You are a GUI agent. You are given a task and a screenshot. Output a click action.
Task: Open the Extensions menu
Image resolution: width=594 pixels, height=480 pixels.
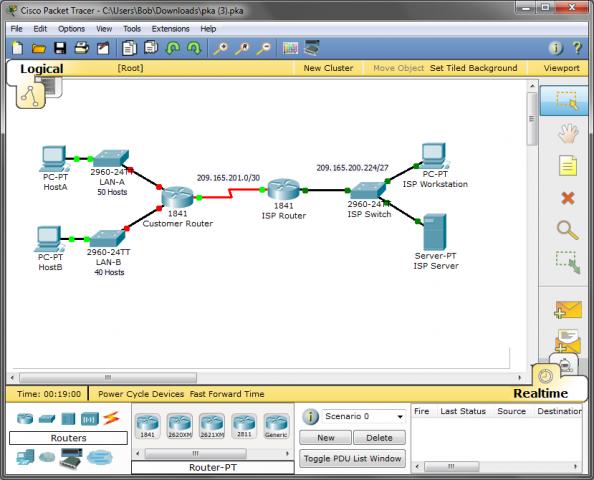[x=170, y=29]
